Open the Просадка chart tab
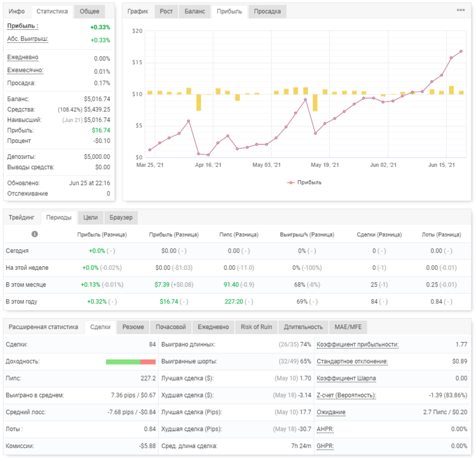476x458 pixels. pos(267,11)
